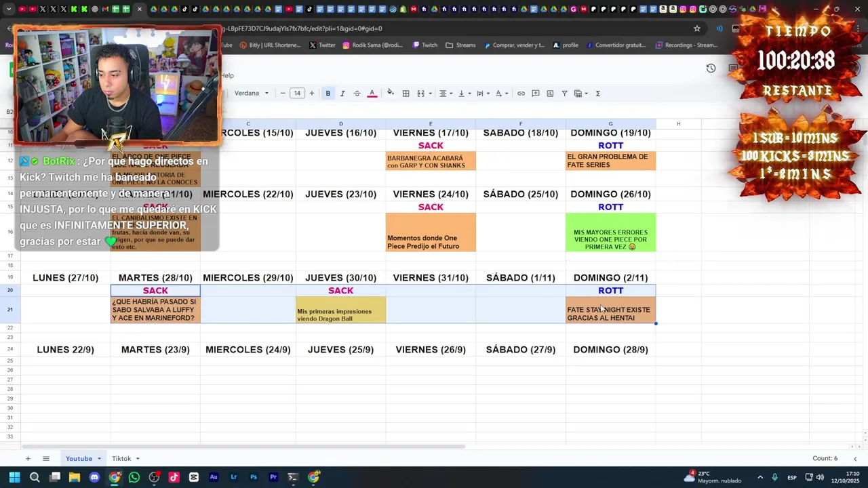This screenshot has width=868, height=488.
Task: Toggle italic formatting
Action: (342, 94)
